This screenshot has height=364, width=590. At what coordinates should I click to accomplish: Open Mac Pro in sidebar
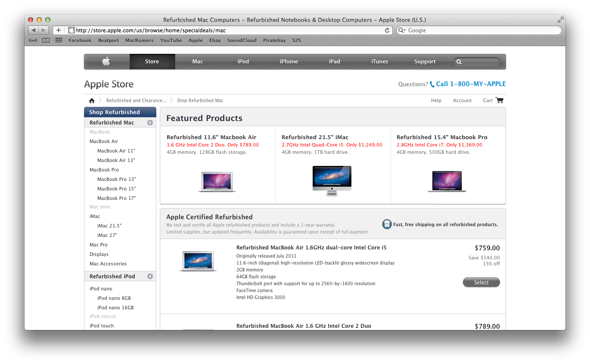tap(99, 245)
